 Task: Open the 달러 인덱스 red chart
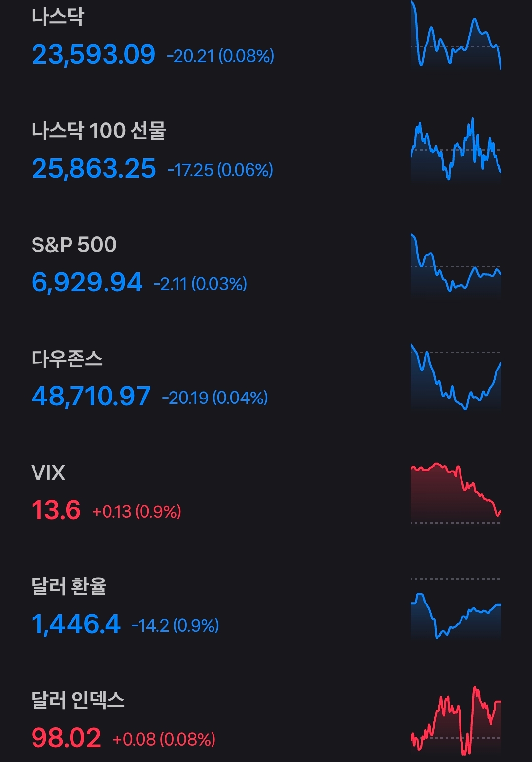tap(456, 720)
